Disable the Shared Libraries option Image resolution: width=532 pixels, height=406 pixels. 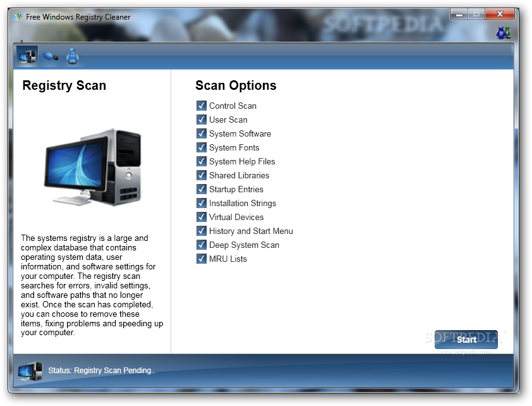coord(202,175)
